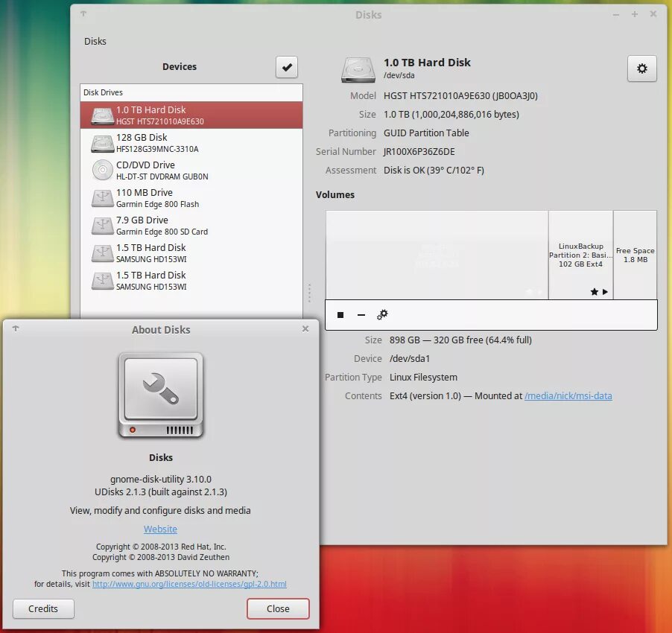Click the Disk Drives list header
This screenshot has height=633, width=672.
191,92
